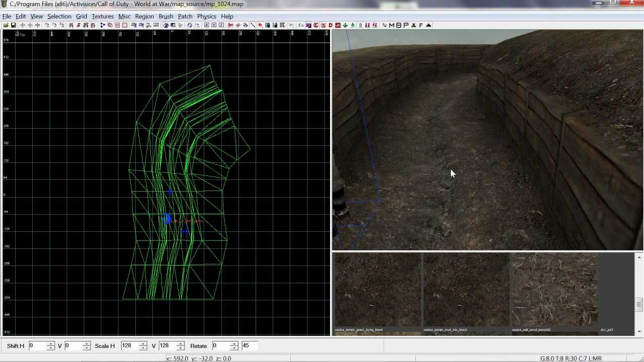The height and width of the screenshot is (362, 644).
Task: Select the zeelow_wall_wood_trench02 texture thumbnail
Action: [555, 290]
